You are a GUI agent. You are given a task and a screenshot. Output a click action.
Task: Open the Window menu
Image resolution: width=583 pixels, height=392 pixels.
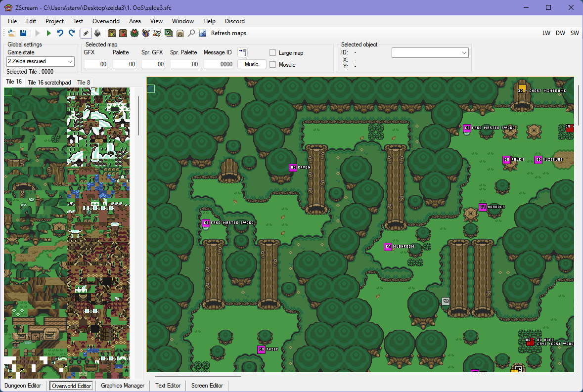tap(183, 21)
